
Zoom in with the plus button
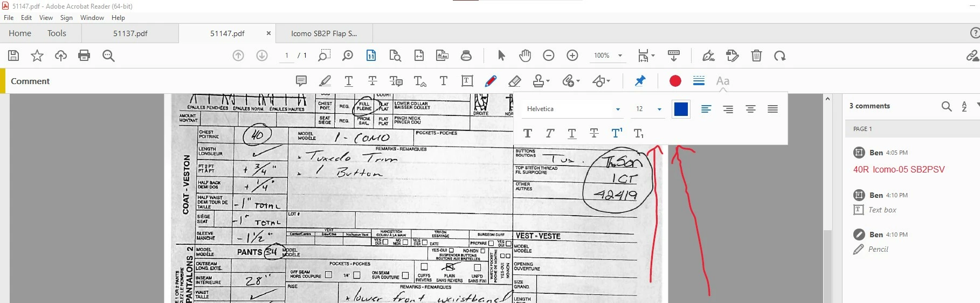572,56
